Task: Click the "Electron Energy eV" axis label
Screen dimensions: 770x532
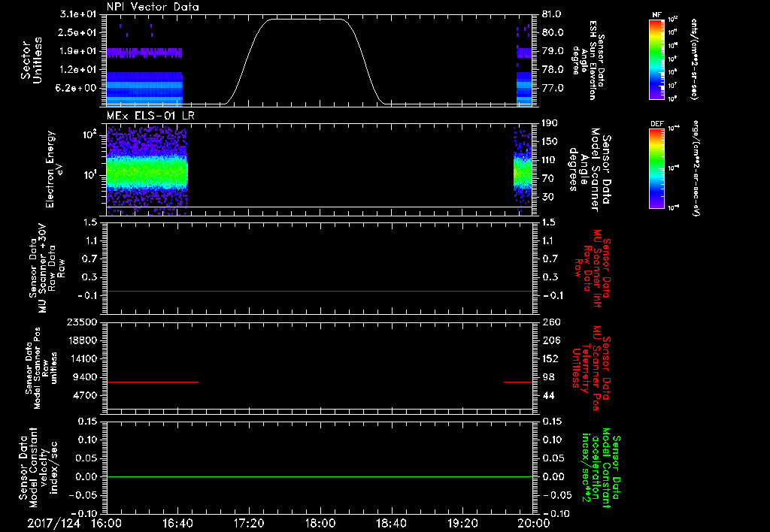Action: click(54, 169)
